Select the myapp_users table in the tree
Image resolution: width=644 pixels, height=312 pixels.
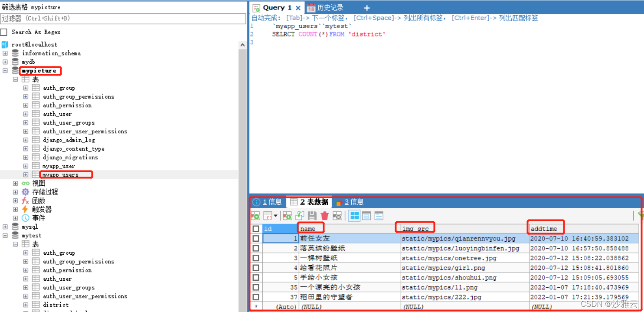[60, 174]
